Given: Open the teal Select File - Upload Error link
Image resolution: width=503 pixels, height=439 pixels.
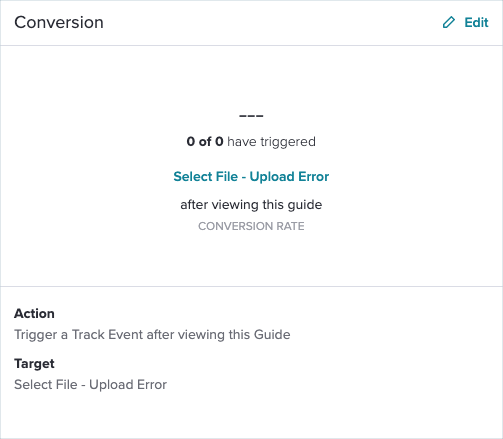Looking at the screenshot, I should (251, 176).
